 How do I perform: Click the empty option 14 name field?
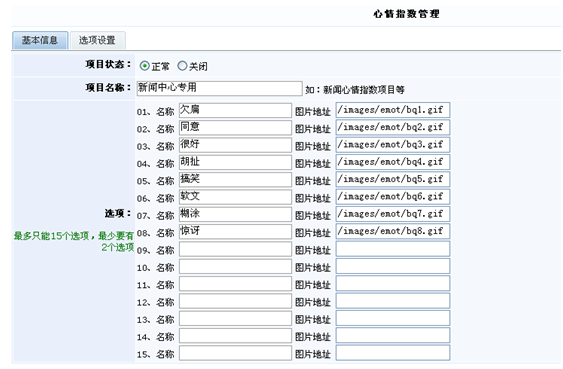coord(235,336)
